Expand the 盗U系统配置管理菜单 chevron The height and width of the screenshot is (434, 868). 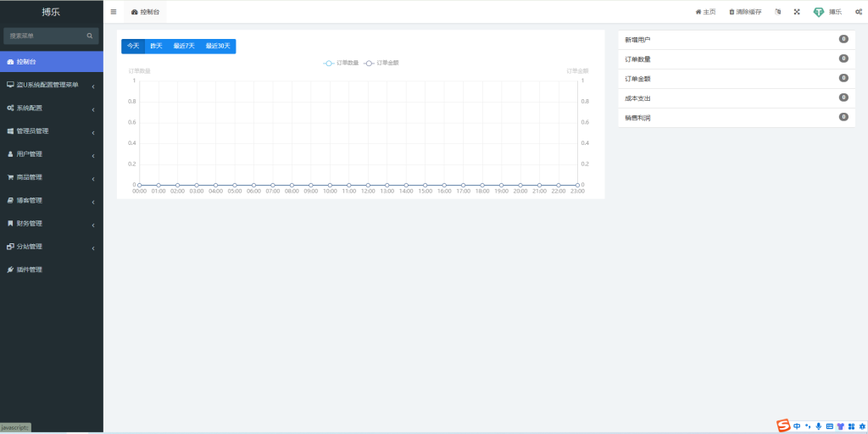tap(93, 86)
